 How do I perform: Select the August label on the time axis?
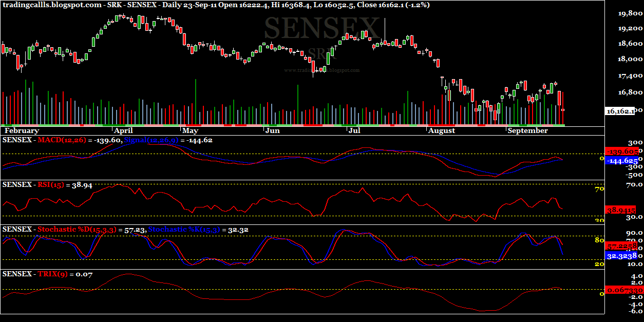(x=442, y=131)
